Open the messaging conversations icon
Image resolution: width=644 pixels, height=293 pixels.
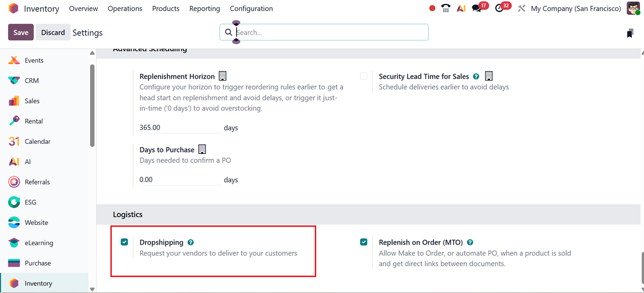click(478, 8)
